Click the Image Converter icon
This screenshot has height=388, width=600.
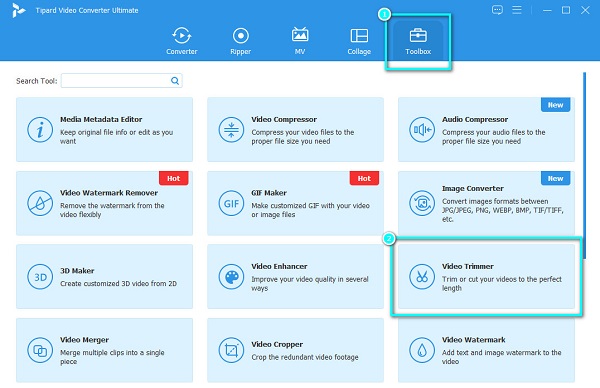422,203
